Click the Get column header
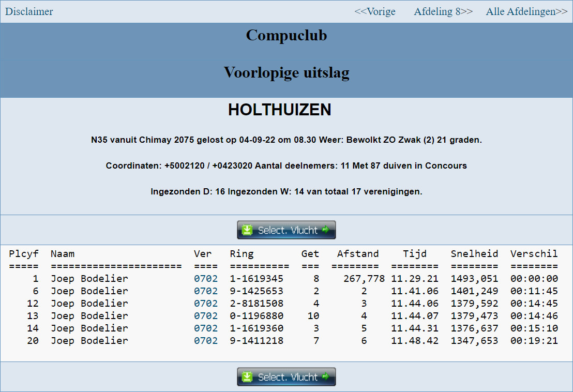Image resolution: width=573 pixels, height=392 pixels. 310,254
